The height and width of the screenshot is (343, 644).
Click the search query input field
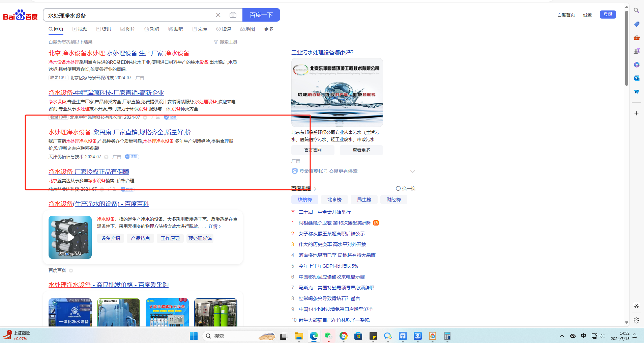pyautogui.click(x=130, y=16)
